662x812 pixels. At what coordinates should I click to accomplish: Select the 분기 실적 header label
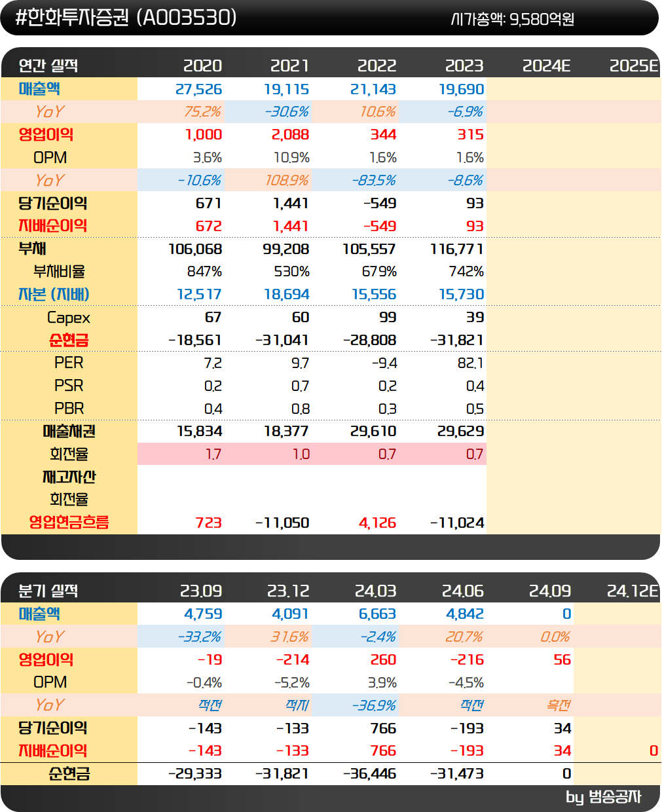pos(48,591)
